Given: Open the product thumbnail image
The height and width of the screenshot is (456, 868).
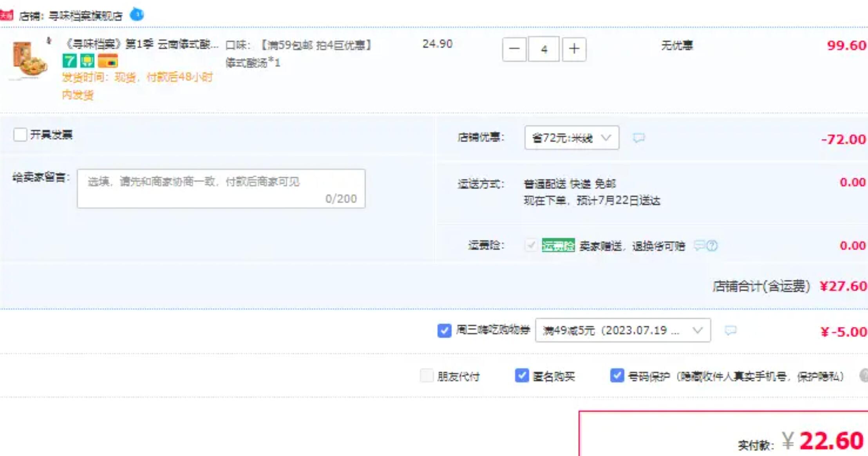Looking at the screenshot, I should tap(29, 59).
